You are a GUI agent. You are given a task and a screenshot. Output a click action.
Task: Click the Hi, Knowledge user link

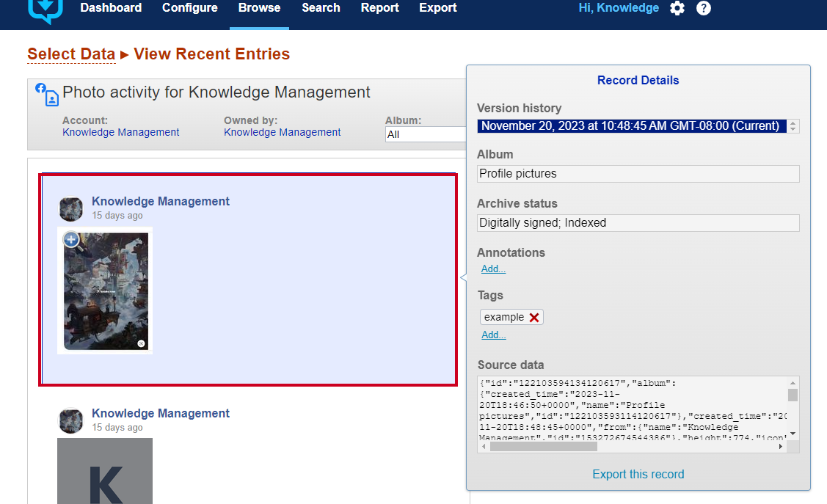coord(619,8)
